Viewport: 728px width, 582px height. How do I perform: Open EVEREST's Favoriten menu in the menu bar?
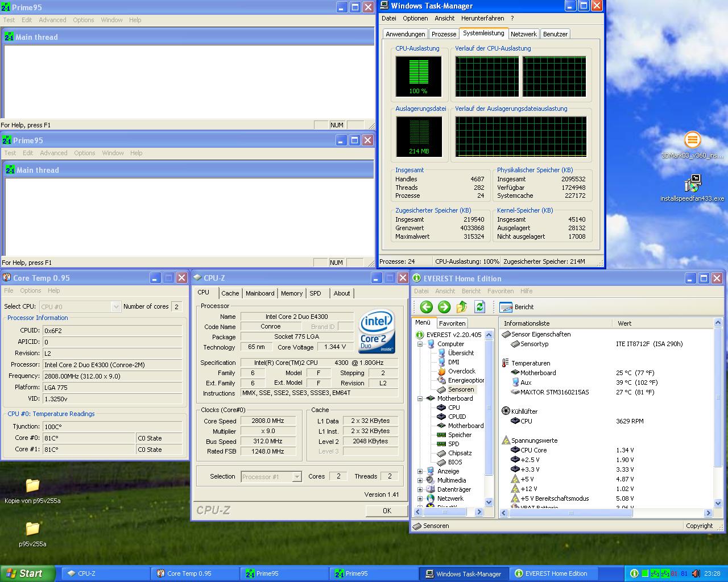click(x=500, y=291)
